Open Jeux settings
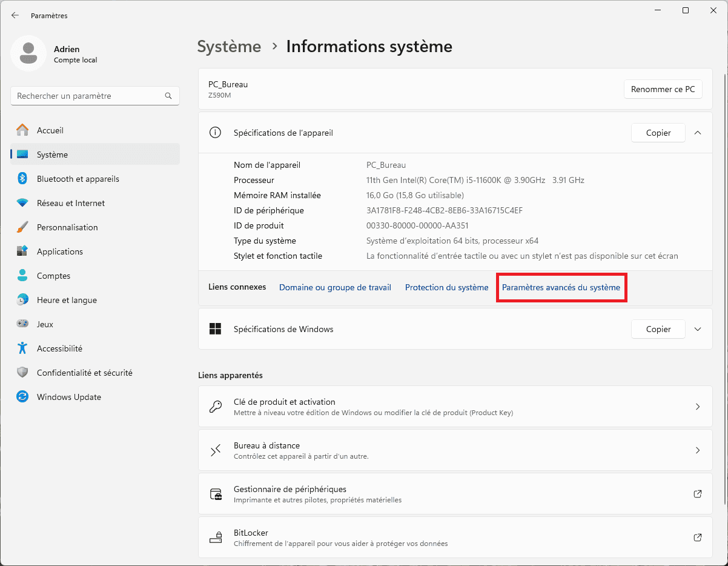The width and height of the screenshot is (728, 566). [x=95, y=324]
